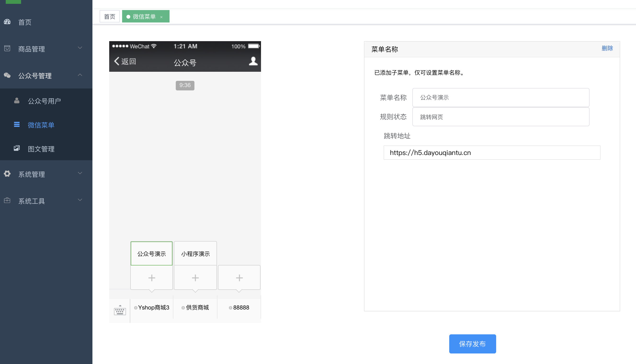Close the 微信菜单 tab
The width and height of the screenshot is (636, 364).
point(161,17)
